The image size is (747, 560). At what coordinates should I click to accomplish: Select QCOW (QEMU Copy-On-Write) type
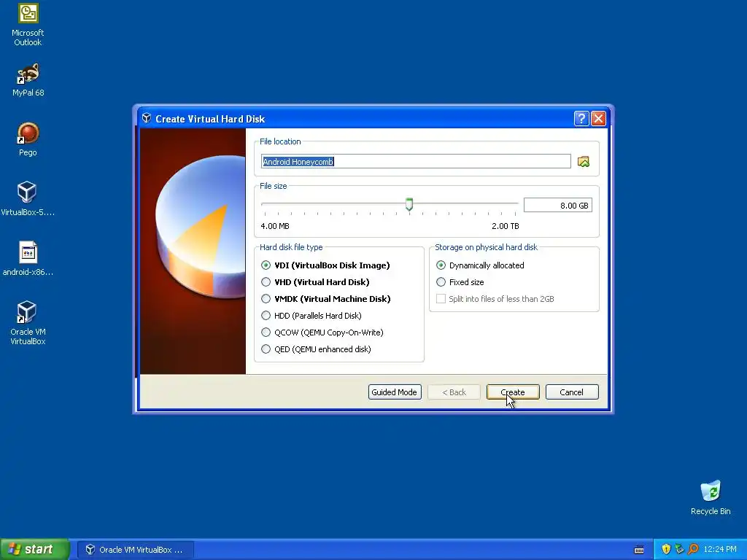[x=322, y=332]
